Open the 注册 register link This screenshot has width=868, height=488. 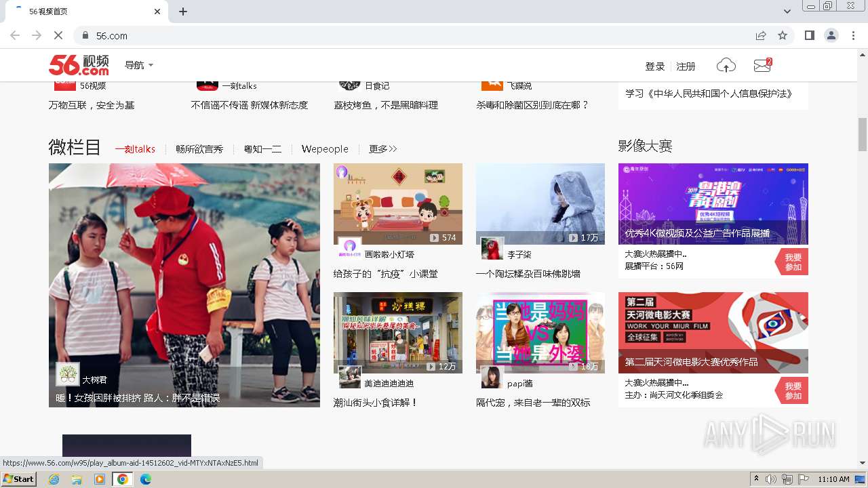tap(686, 66)
